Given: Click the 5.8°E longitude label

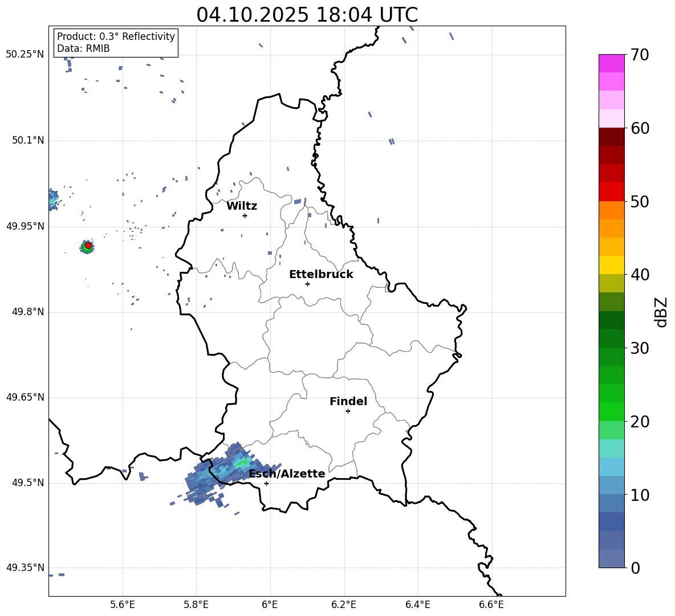Looking at the screenshot, I should coord(196,605).
